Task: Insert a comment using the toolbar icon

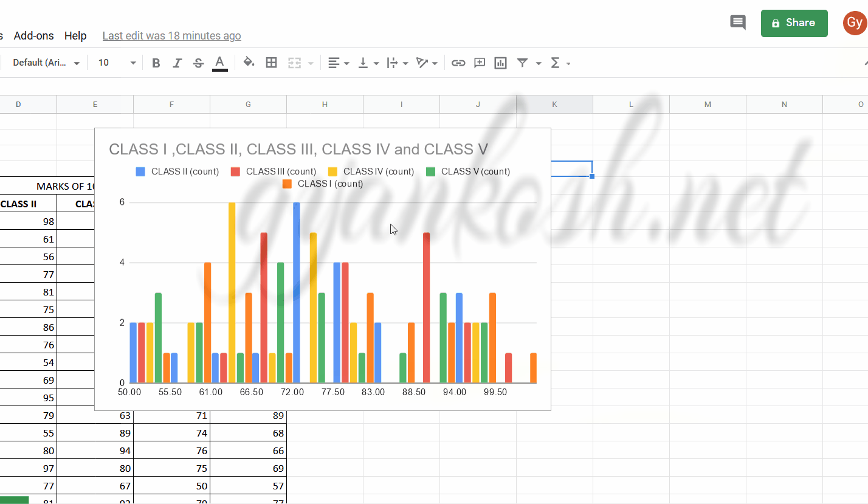Action: tap(479, 63)
